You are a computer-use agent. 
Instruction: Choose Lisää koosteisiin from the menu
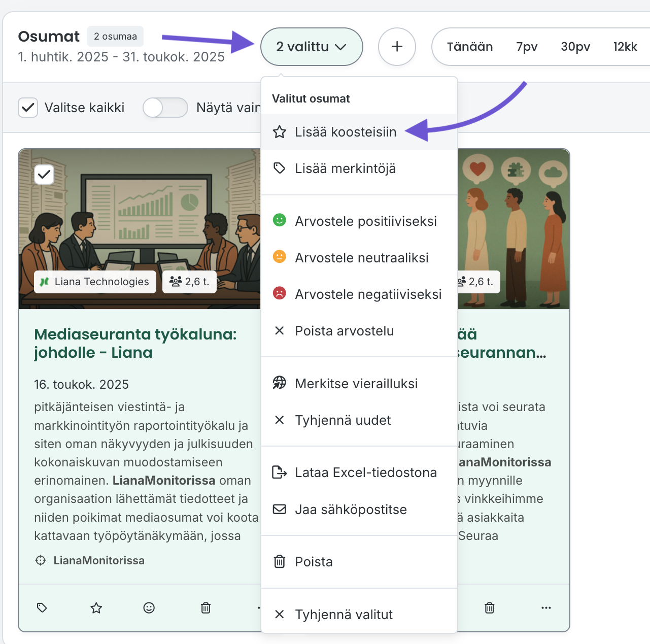coord(359,132)
